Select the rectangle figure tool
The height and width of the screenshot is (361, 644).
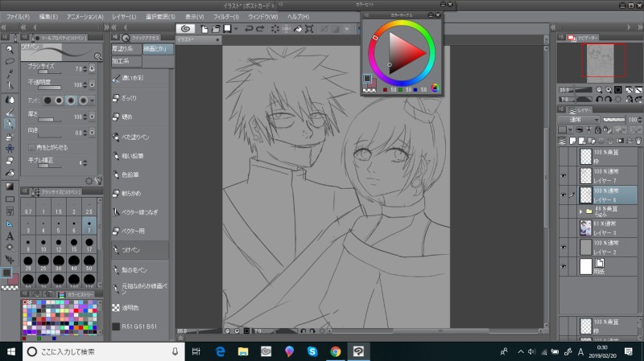10,199
